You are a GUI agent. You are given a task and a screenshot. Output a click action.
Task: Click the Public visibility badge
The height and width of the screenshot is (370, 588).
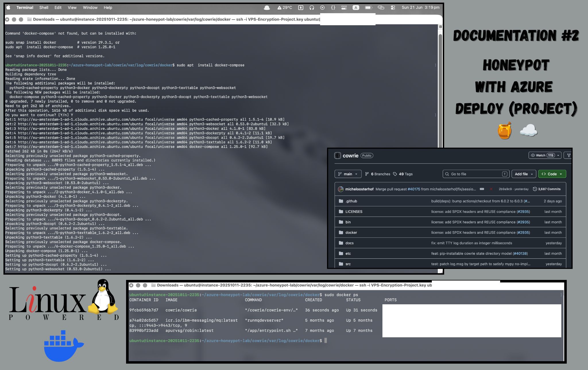click(x=367, y=155)
